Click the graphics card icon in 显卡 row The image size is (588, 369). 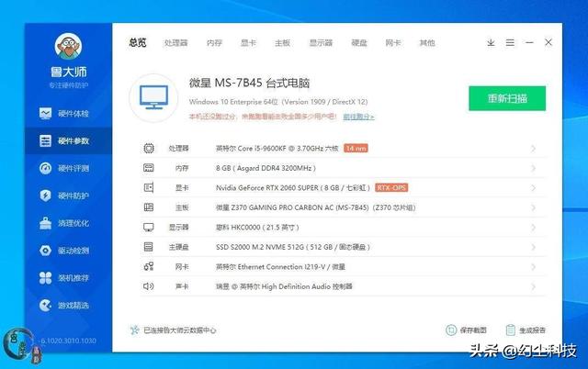coord(149,187)
